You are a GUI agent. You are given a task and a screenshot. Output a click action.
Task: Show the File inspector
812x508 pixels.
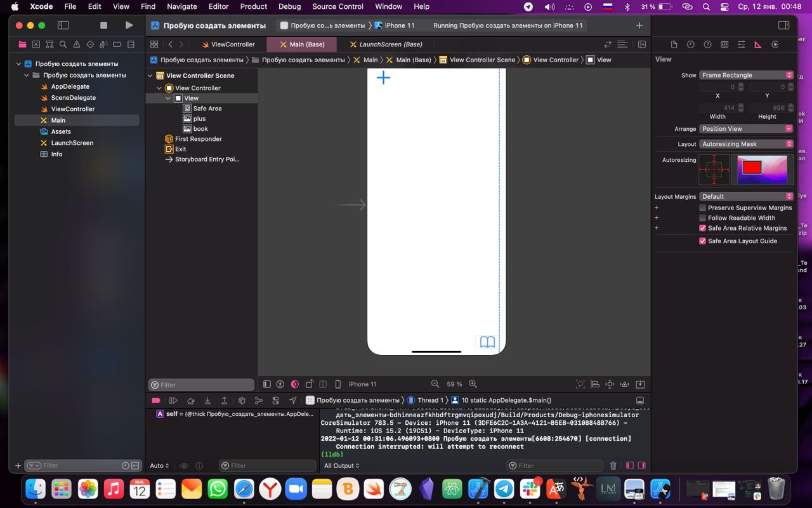[674, 44]
